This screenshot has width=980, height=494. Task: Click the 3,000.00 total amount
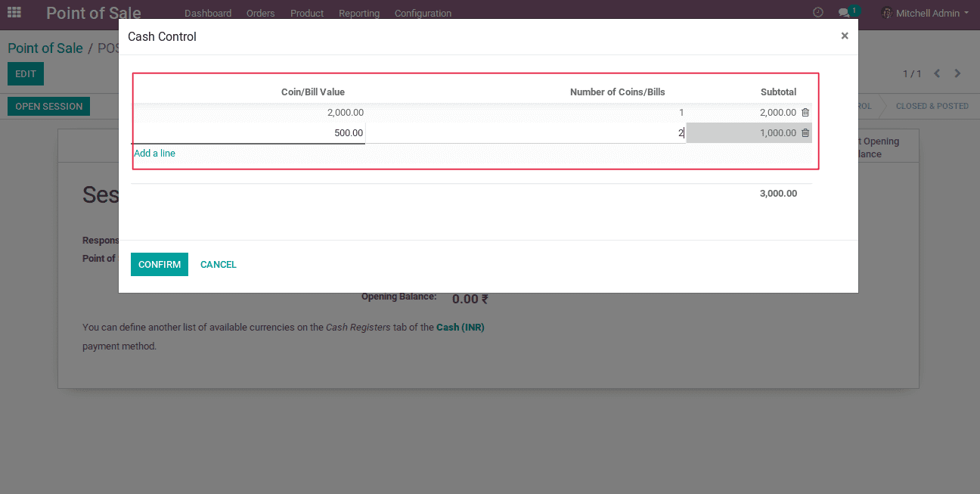coord(778,194)
